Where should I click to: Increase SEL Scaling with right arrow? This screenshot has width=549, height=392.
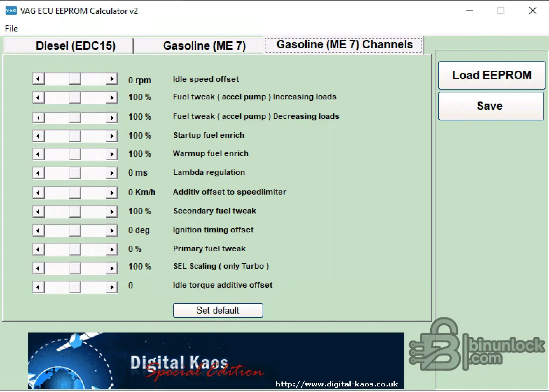112,268
